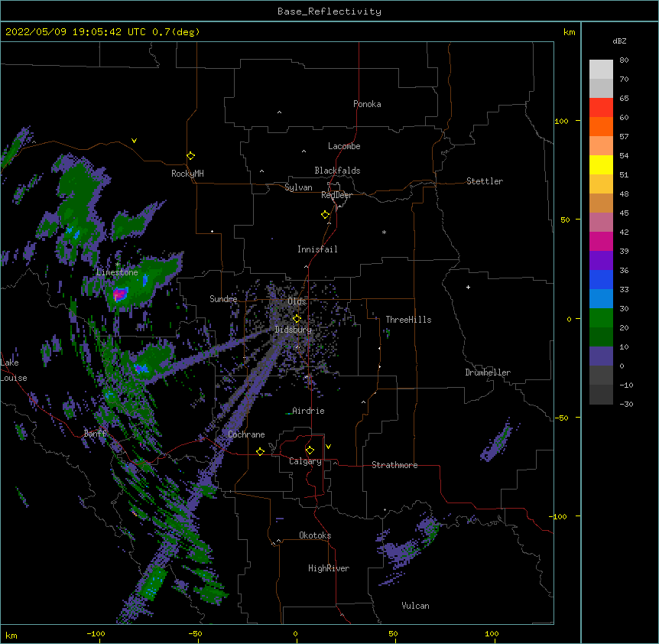Click the Stettler town label

pos(485,181)
